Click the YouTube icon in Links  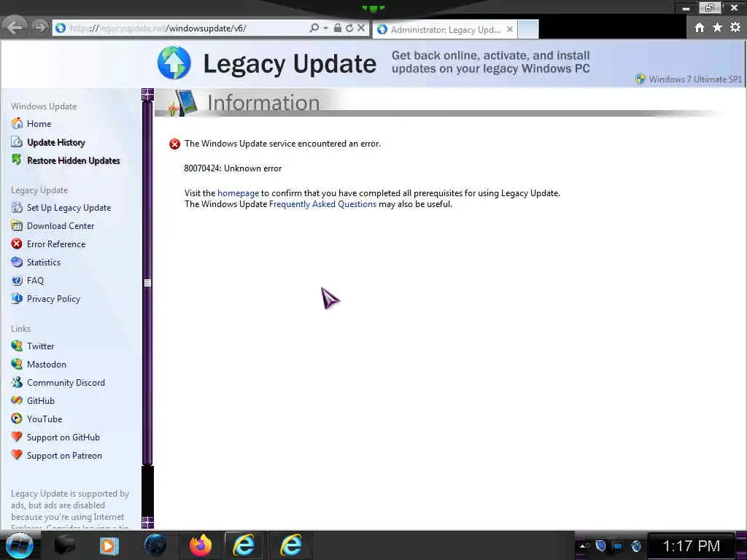pos(17,419)
